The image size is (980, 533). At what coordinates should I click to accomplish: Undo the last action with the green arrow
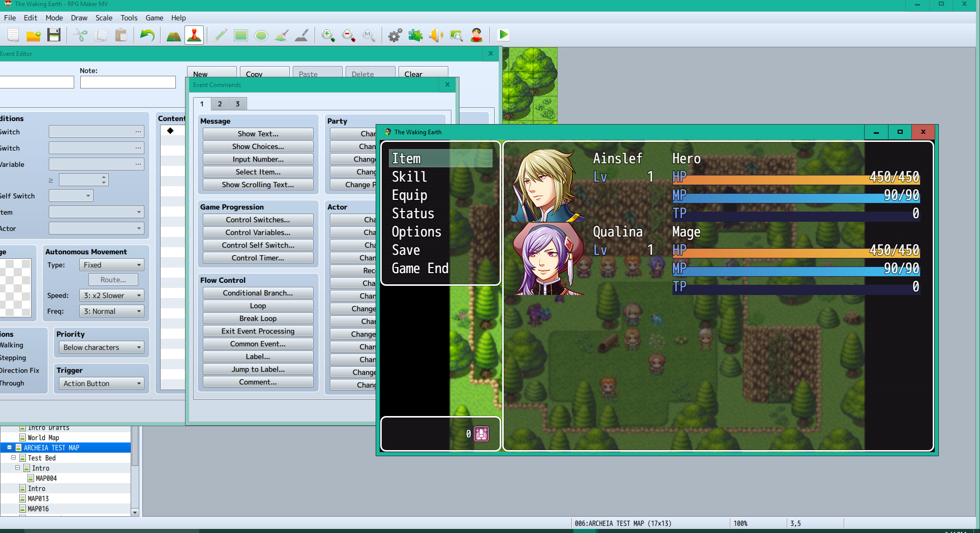(x=147, y=35)
